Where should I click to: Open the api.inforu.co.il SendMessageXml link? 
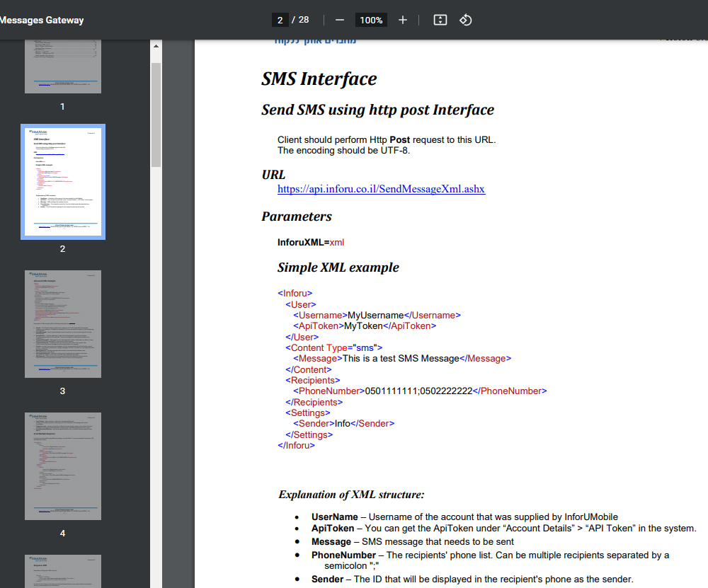coord(381,189)
